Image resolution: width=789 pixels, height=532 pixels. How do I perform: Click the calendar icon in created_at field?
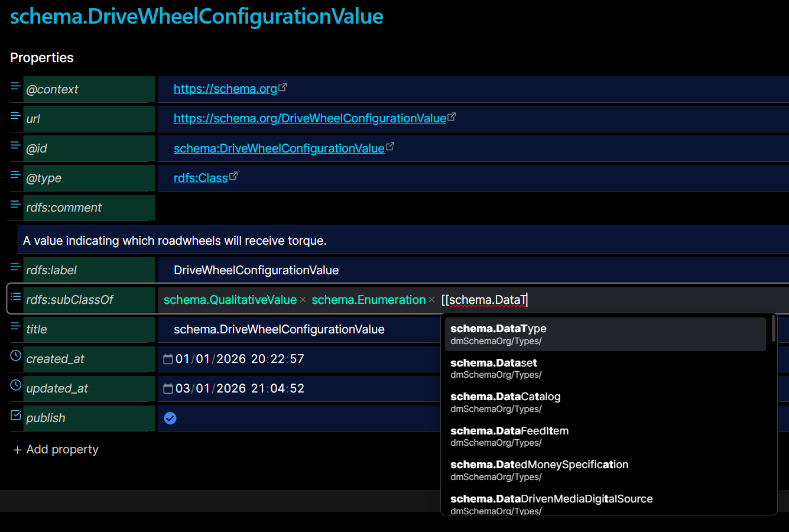click(168, 359)
